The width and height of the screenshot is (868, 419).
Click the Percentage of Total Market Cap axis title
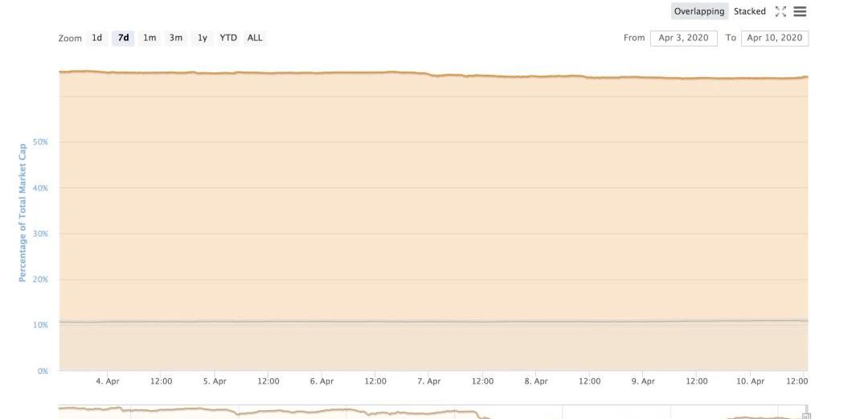click(x=23, y=212)
